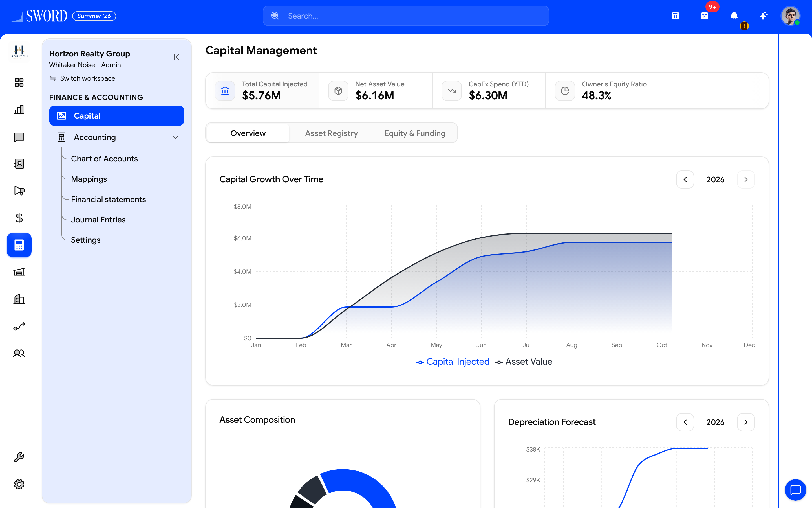The image size is (812, 508).
Task: Click the $6.16M Net Asset Value figure
Action: point(375,95)
